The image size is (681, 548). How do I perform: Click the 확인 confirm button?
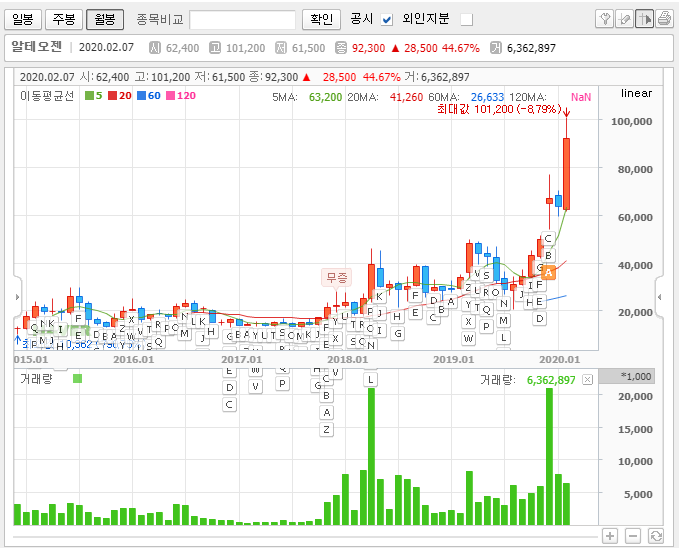click(321, 19)
